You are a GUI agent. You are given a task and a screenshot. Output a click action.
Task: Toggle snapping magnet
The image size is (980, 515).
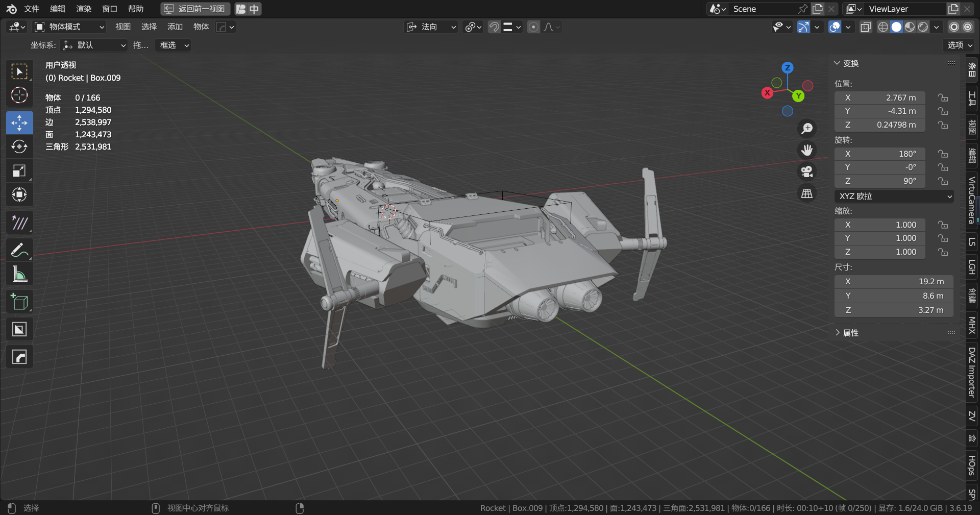click(x=494, y=27)
